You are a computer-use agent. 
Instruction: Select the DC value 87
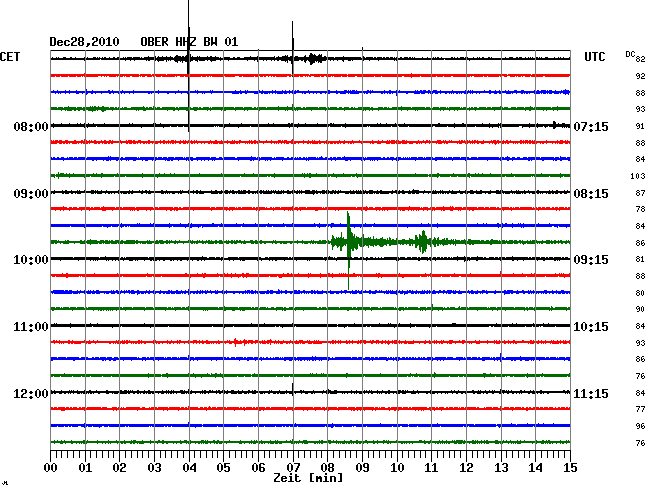pyautogui.click(x=640, y=193)
